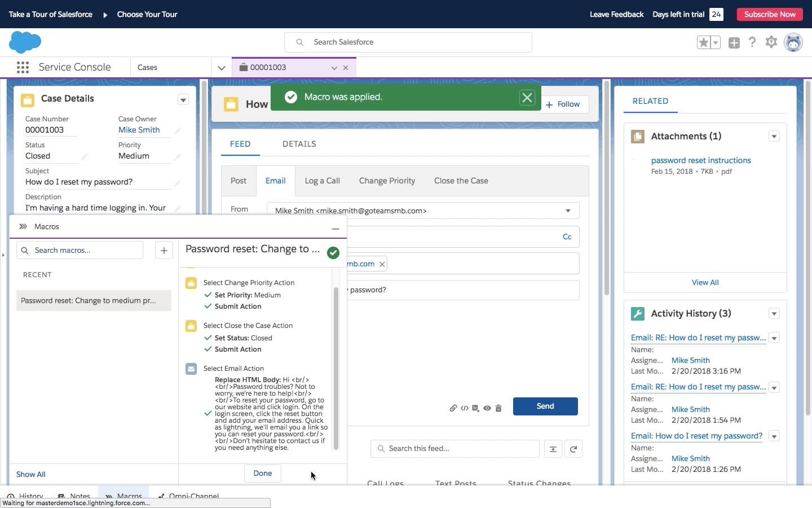The image size is (812, 508).
Task: Switch to the RELATED tab
Action: point(650,101)
